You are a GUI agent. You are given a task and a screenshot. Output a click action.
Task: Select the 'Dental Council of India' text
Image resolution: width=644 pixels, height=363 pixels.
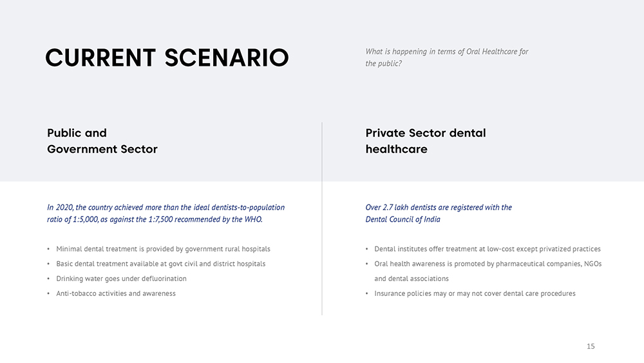tap(402, 220)
